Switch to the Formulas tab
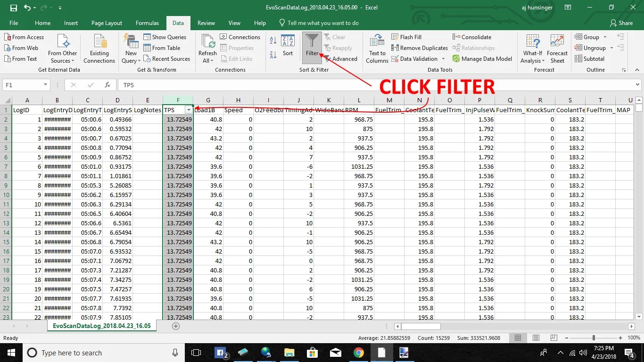This screenshot has width=644, height=362. pyautogui.click(x=147, y=23)
